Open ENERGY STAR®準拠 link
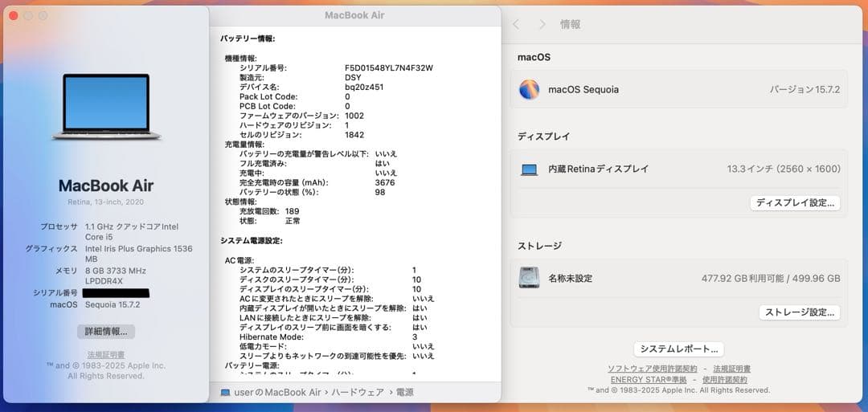Image resolution: width=868 pixels, height=412 pixels. tap(649, 380)
